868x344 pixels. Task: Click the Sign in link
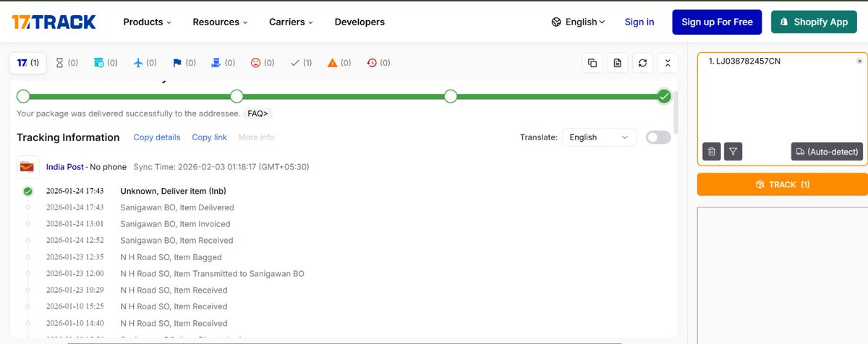click(639, 22)
